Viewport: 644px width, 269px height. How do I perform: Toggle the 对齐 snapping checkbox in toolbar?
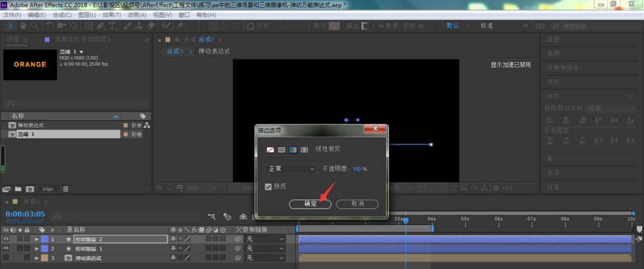coord(251,26)
